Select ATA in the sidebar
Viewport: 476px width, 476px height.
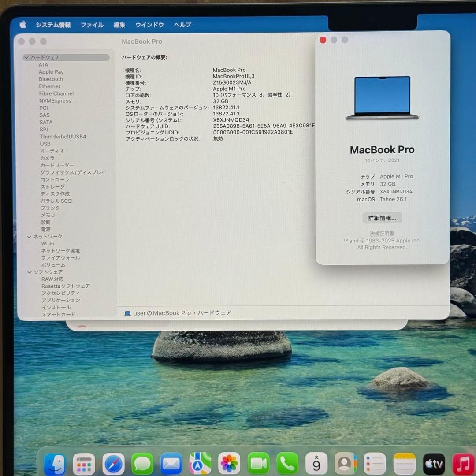43,65
